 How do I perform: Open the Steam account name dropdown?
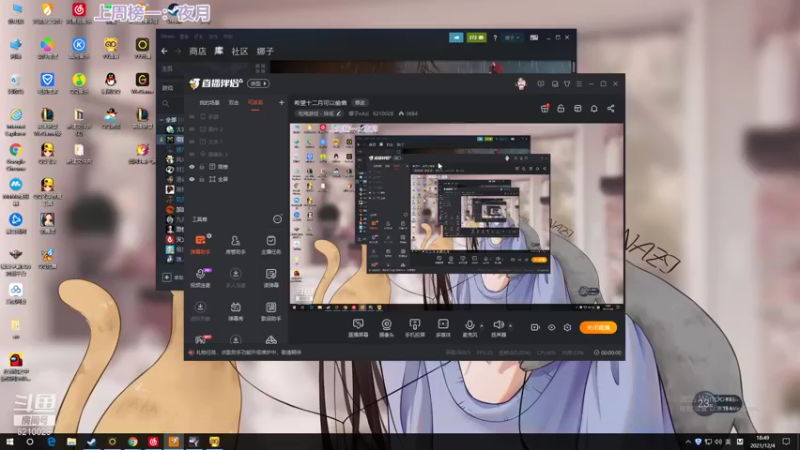pos(512,38)
